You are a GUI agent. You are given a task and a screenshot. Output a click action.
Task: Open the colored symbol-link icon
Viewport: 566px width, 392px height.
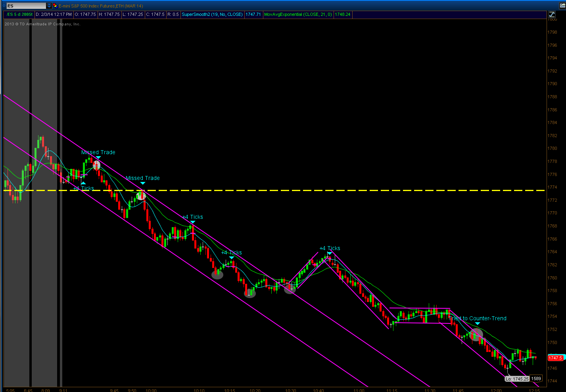pos(55,6)
